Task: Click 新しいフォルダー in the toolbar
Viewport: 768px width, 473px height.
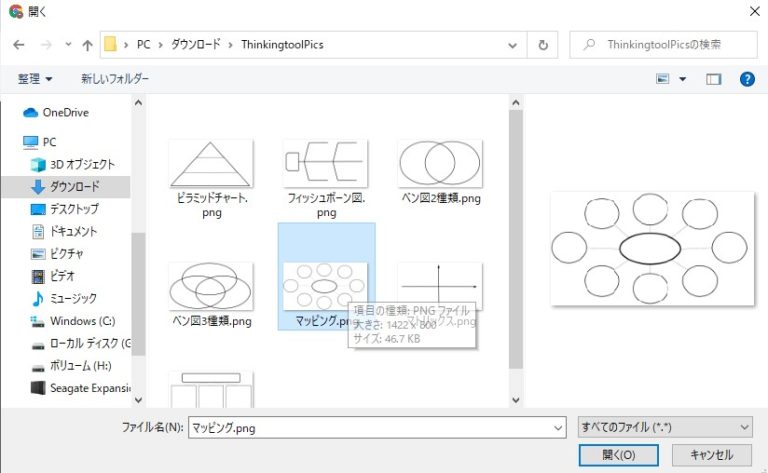Action: pyautogui.click(x=115, y=78)
